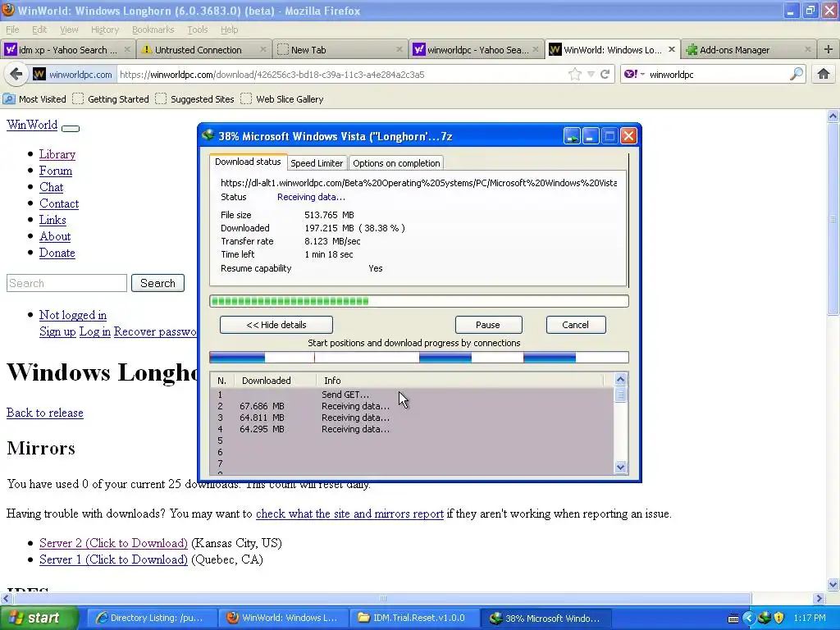Click the Hide details button
This screenshot has height=630, width=840.
point(276,325)
